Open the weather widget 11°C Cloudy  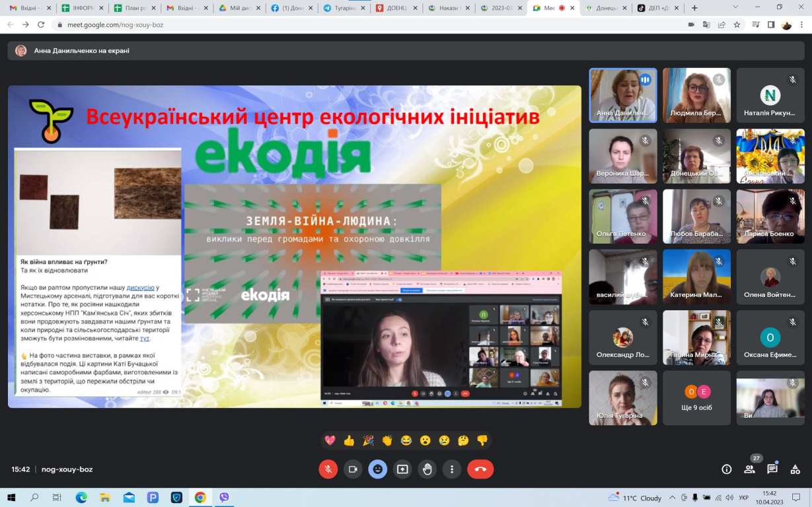click(x=634, y=498)
